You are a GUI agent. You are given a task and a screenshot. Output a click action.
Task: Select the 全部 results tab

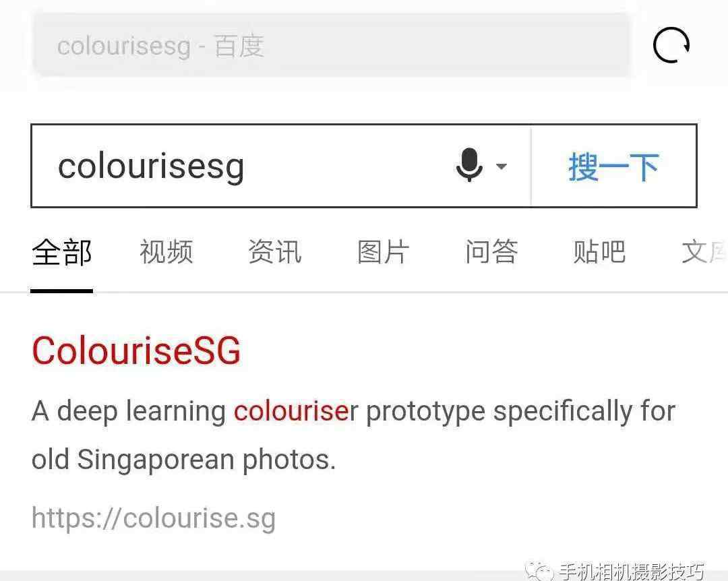coord(62,253)
